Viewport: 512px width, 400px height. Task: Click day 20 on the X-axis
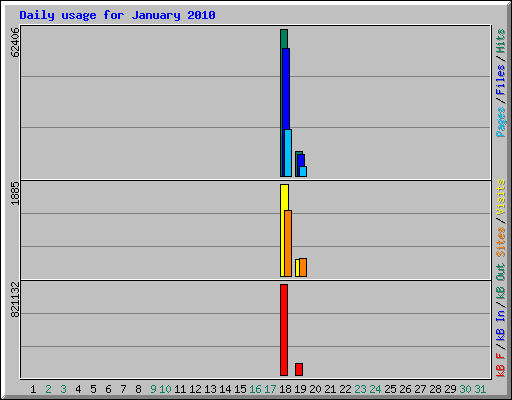pyautogui.click(x=315, y=389)
